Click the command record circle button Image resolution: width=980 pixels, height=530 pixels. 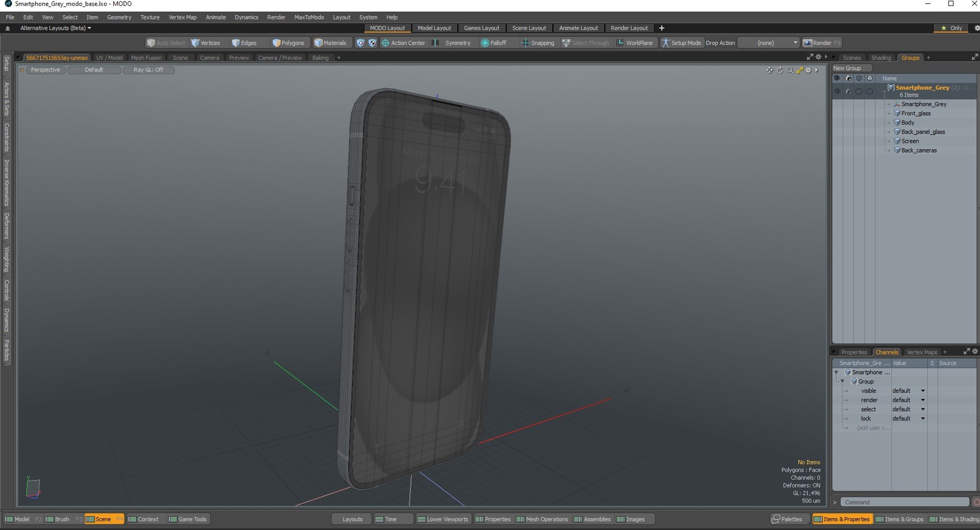click(x=976, y=502)
